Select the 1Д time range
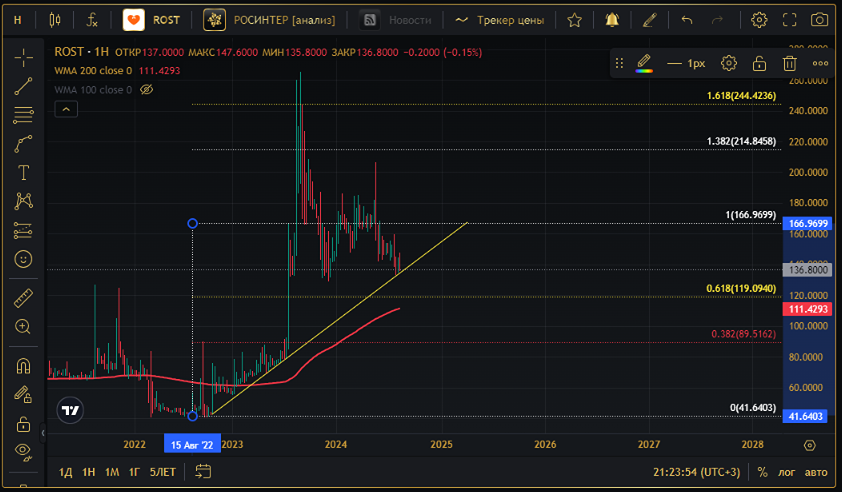Viewport: 842px width, 492px height. pyautogui.click(x=66, y=472)
